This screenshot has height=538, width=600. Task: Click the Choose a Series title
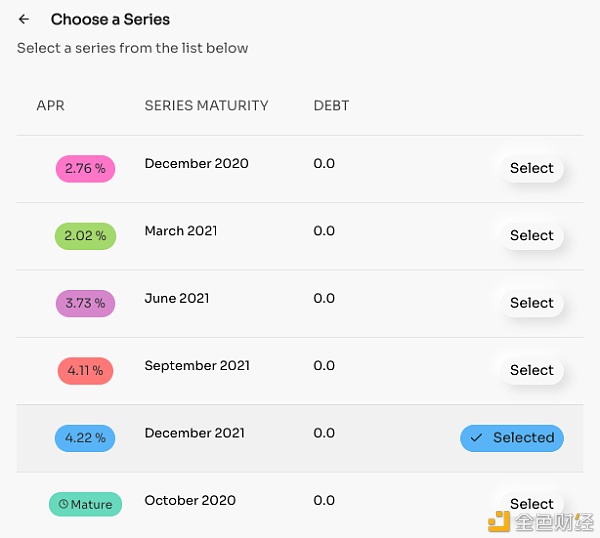(110, 19)
